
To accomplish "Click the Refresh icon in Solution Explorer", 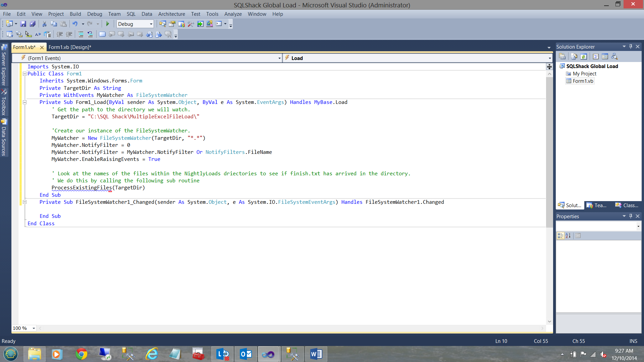I will tap(584, 56).
